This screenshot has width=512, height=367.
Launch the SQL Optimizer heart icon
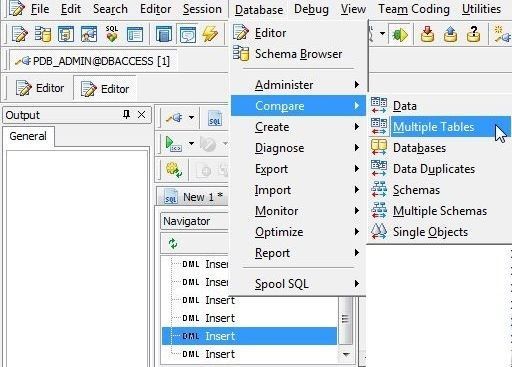pos(112,34)
